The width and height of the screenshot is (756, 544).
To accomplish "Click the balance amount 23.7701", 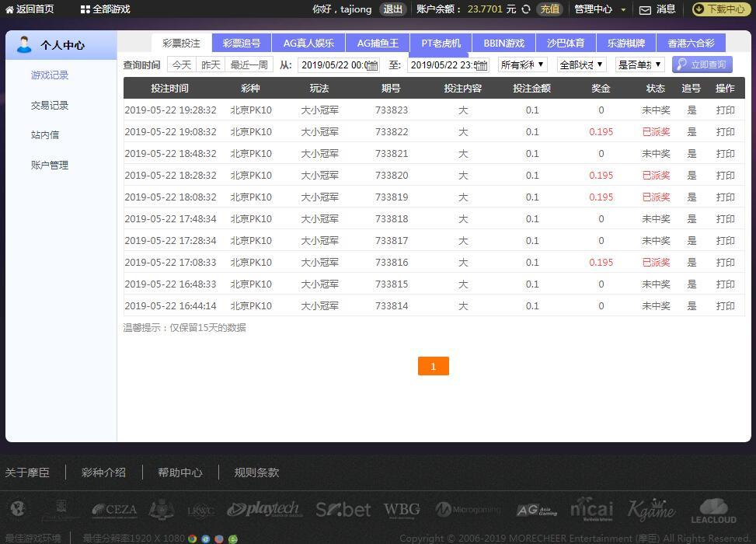I will click(485, 9).
